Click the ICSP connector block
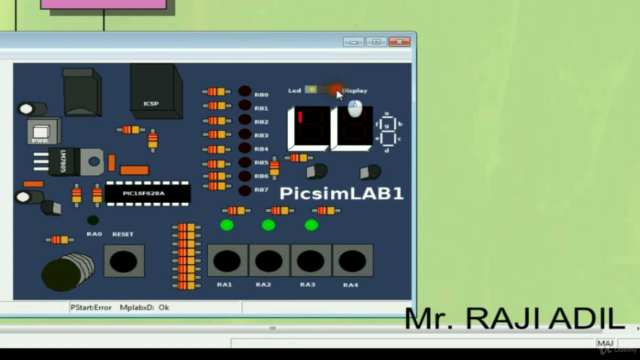Viewport: 640px width, 360px height. click(156, 91)
